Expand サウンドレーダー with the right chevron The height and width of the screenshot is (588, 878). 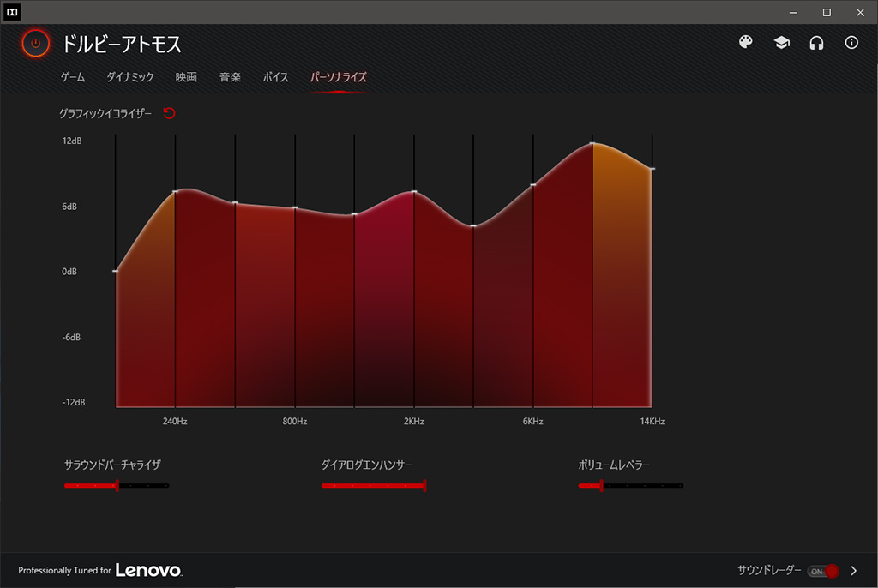[853, 571]
